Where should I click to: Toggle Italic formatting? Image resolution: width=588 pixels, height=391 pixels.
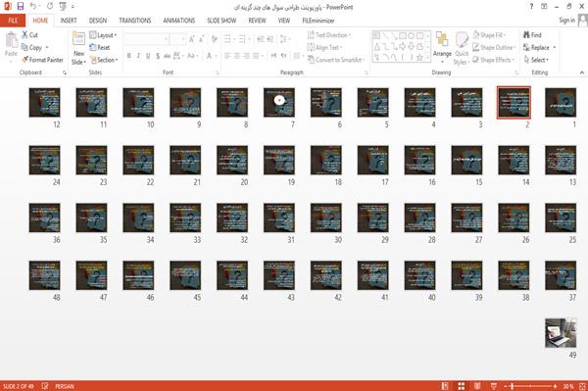point(138,56)
